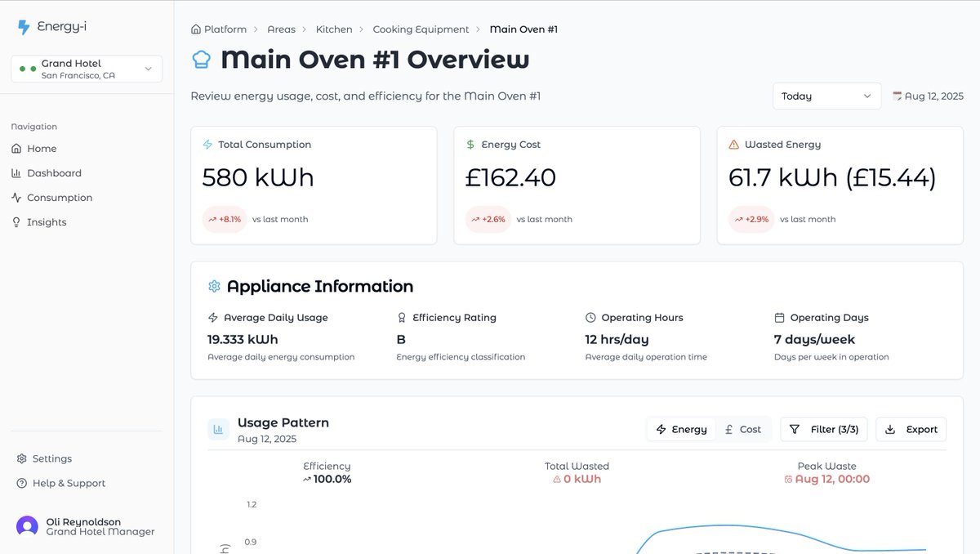Click the chevron on the Today dropdown
This screenshot has width=980, height=554.
pos(867,96)
